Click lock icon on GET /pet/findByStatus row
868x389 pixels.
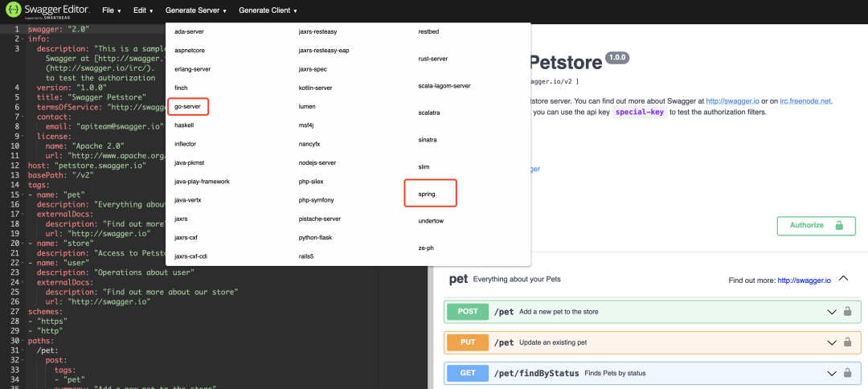point(847,374)
